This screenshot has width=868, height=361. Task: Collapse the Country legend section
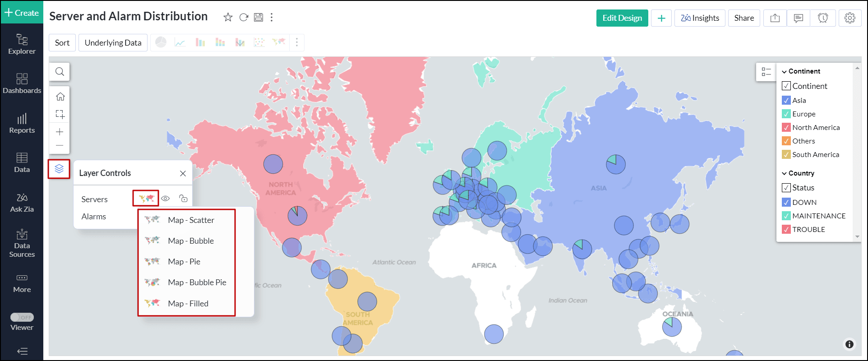[784, 173]
